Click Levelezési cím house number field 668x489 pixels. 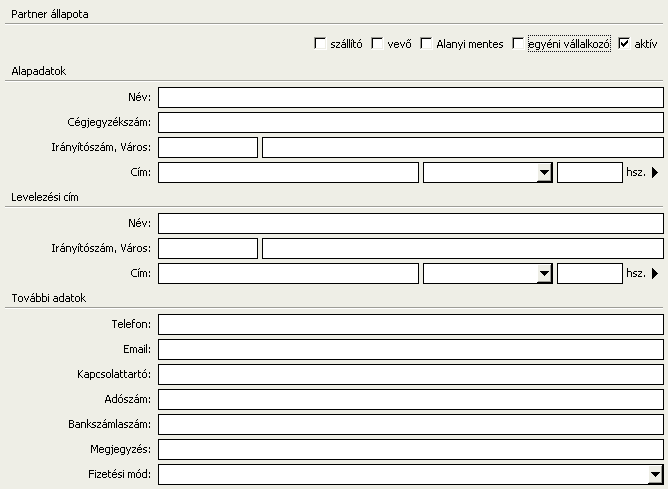tap(590, 273)
